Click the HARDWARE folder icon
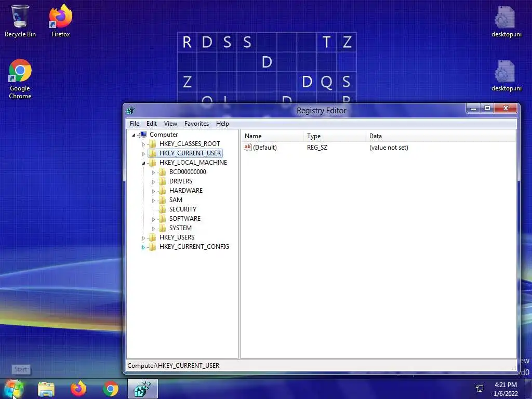Image resolution: width=532 pixels, height=399 pixels. [x=163, y=191]
